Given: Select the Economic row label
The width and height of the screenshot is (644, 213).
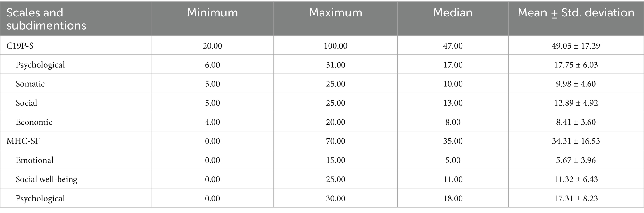Looking at the screenshot, I should pyautogui.click(x=34, y=122).
